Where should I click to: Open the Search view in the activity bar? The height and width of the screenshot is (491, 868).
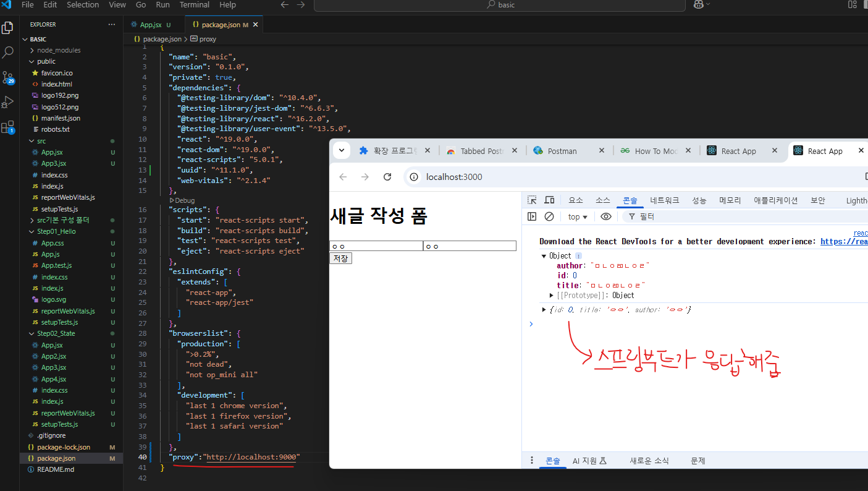click(8, 53)
